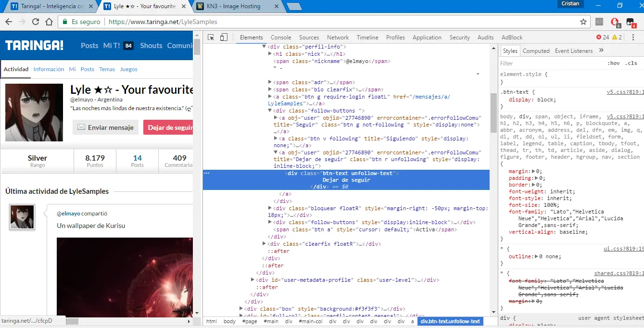Expand the span bio clearfix node

coord(270,89)
